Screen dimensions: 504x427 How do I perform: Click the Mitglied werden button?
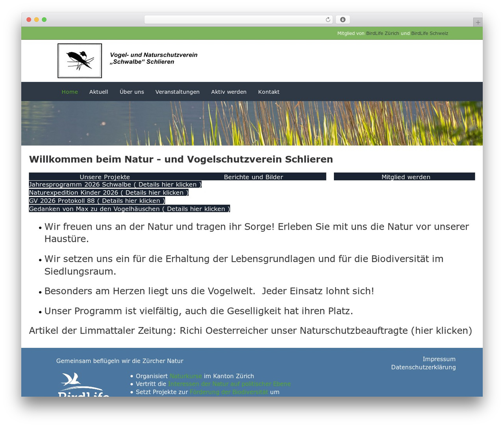point(404,176)
